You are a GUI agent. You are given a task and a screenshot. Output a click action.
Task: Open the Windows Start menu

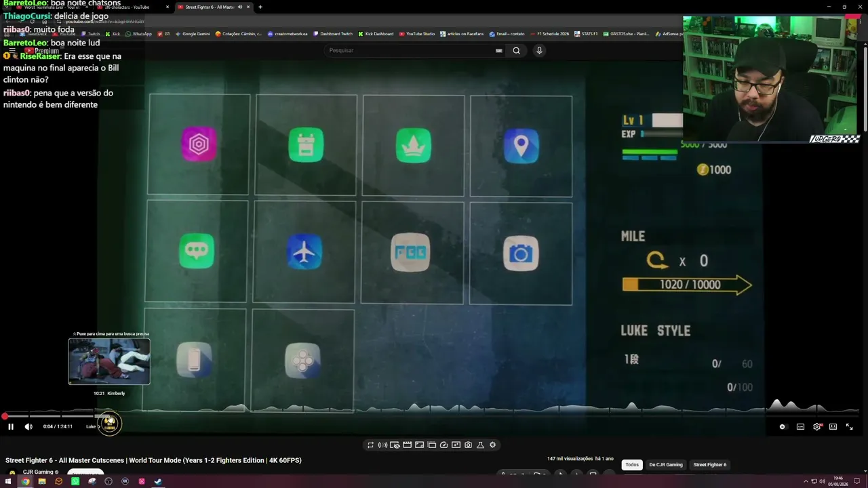click(8, 481)
